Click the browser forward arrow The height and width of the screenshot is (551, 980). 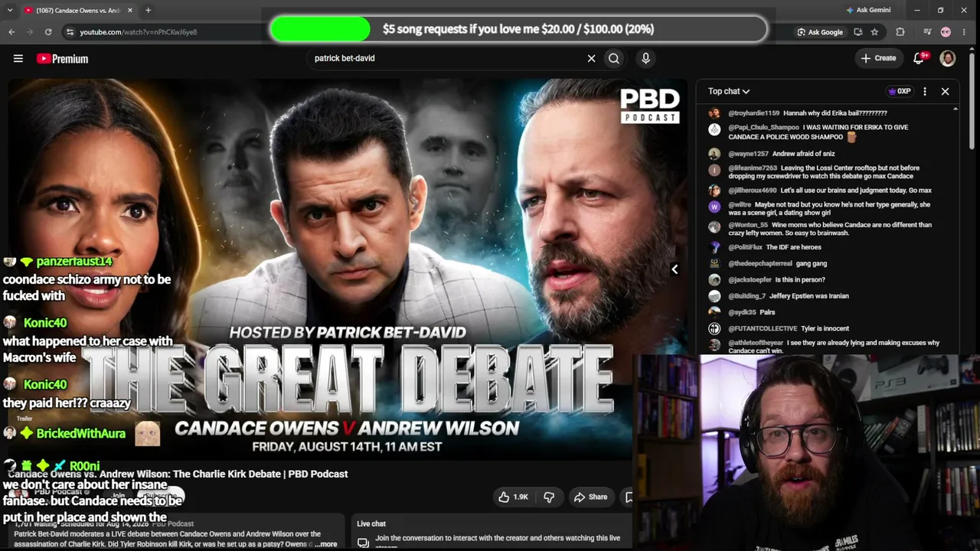(x=30, y=32)
